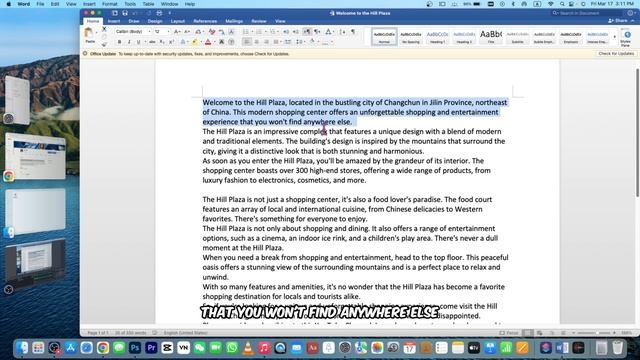
Task: Toggle Align Left paragraph button
Action: (247, 42)
